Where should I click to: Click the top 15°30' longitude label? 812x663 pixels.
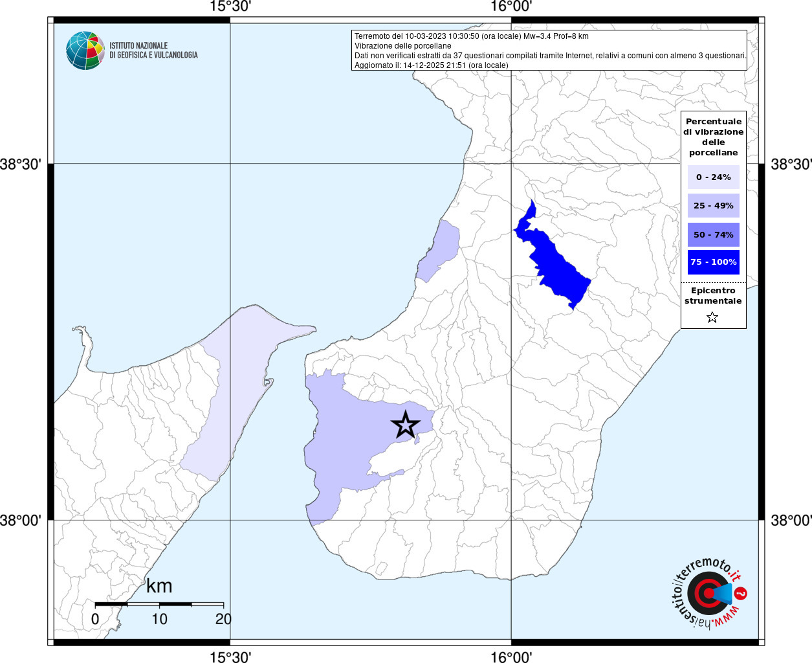(230, 7)
